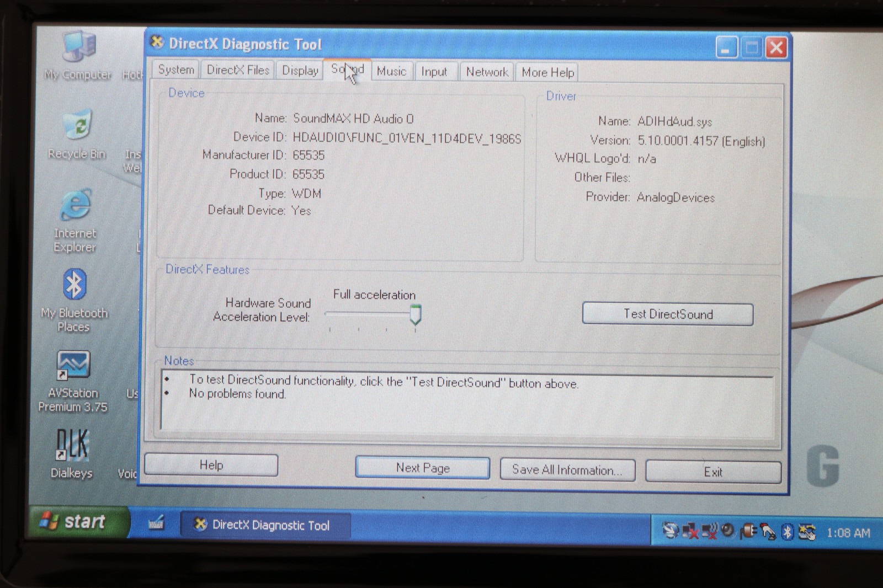Launch Internet Explorer from the desktop

click(75, 221)
